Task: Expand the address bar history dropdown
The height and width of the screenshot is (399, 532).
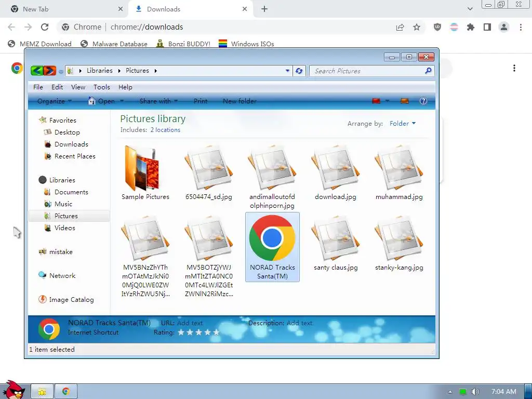Action: [x=287, y=71]
